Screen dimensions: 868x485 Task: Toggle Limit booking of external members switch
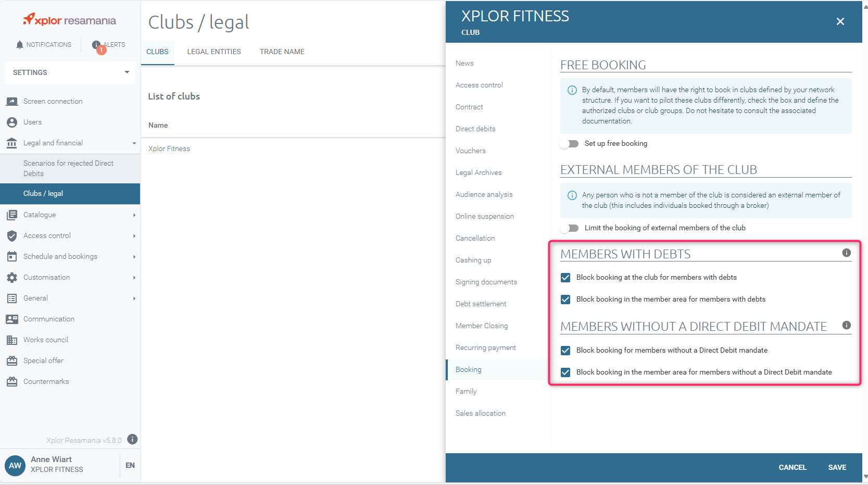click(570, 228)
